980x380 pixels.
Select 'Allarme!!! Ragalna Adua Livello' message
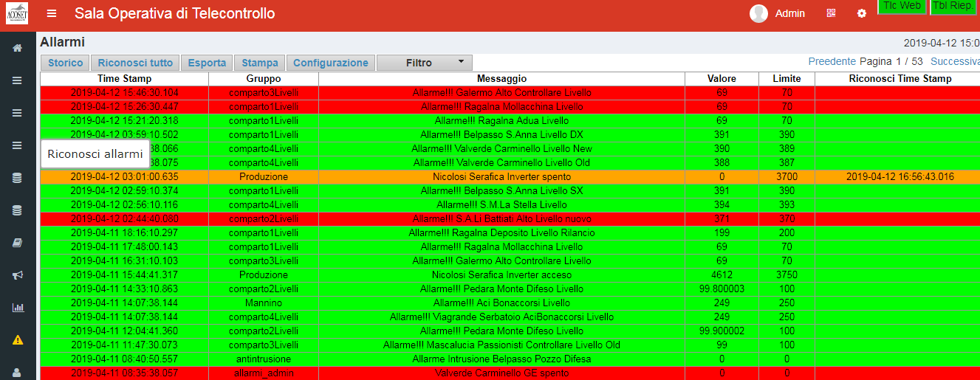[501, 121]
